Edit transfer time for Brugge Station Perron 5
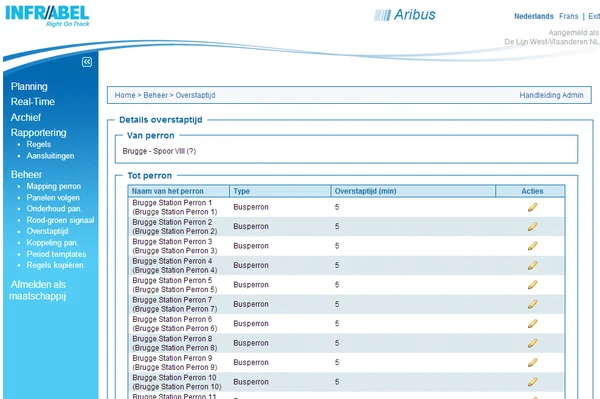 coord(532,285)
